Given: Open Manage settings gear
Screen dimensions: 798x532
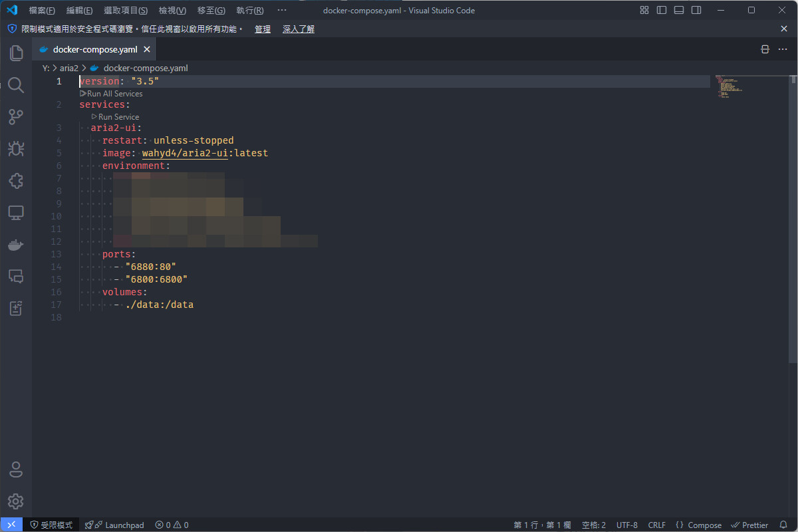Looking at the screenshot, I should point(16,501).
